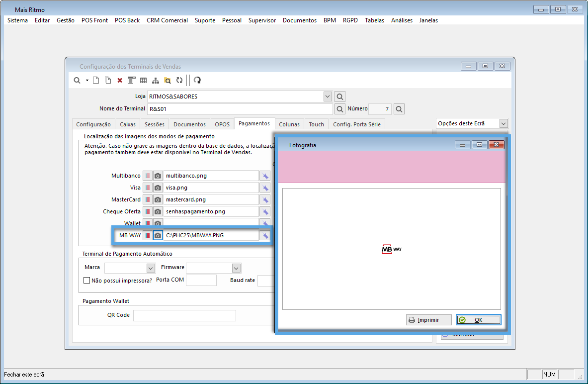588x384 pixels.
Task: Click camera icon in Visa row
Action: tap(158, 188)
